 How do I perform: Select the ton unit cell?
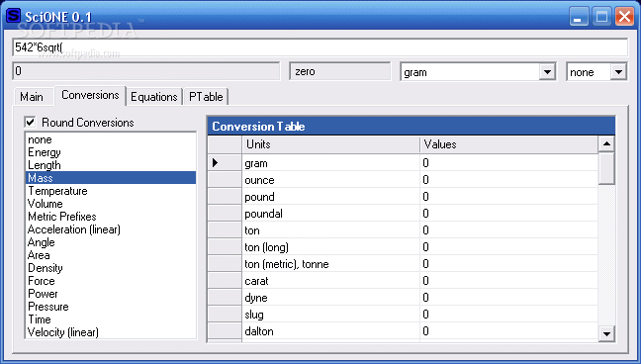[331, 230]
